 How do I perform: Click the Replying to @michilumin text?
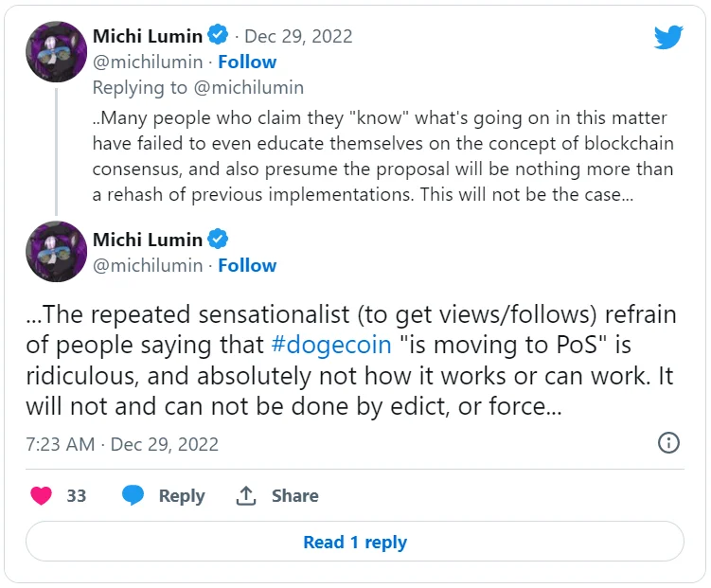pyautogui.click(x=198, y=87)
